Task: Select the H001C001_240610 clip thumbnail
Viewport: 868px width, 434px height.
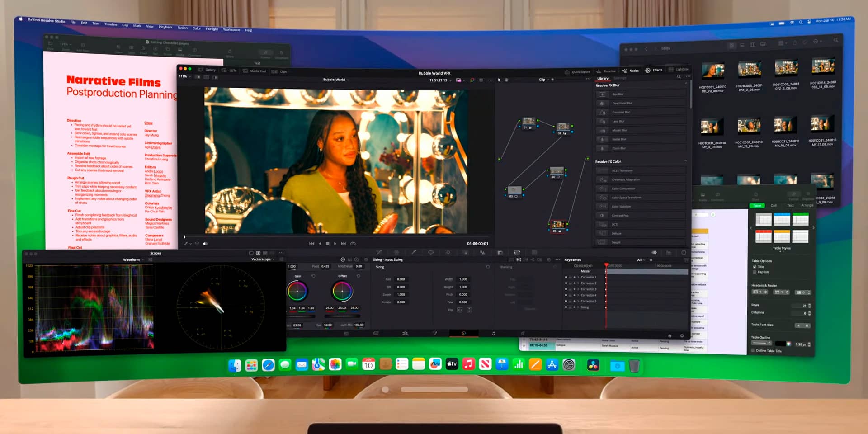Action: (712, 71)
